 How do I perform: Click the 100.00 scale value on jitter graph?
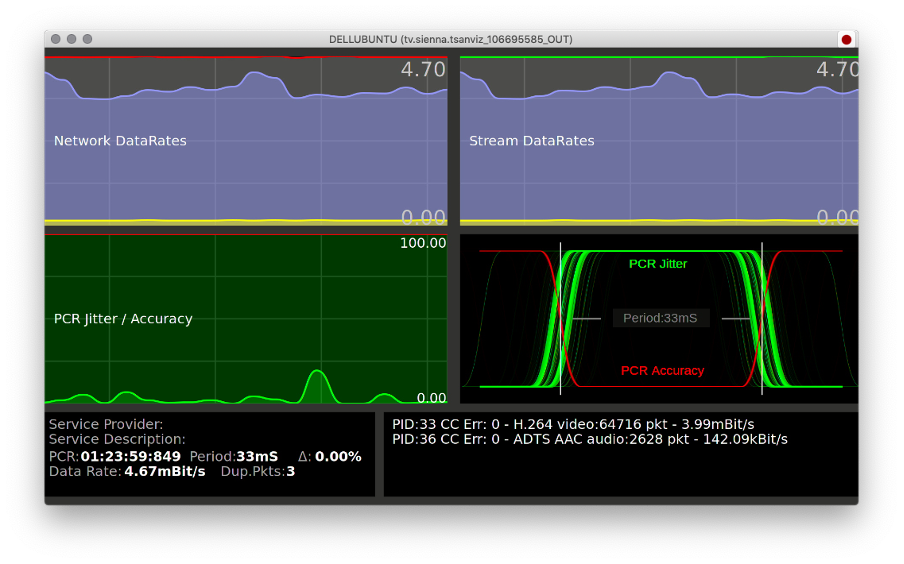coord(422,243)
